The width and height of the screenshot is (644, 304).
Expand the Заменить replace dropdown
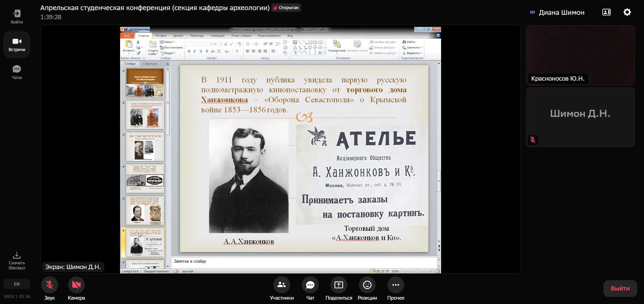point(412,48)
